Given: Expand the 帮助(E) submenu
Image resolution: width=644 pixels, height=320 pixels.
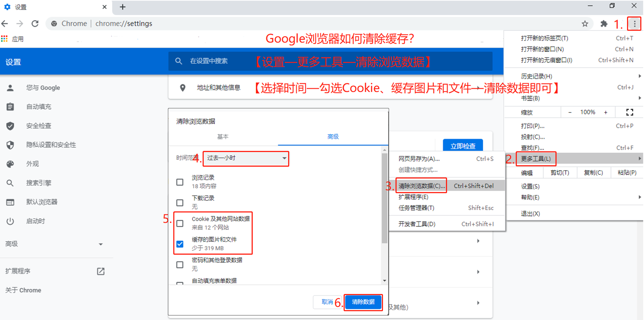Looking at the screenshot, I should coord(574,198).
